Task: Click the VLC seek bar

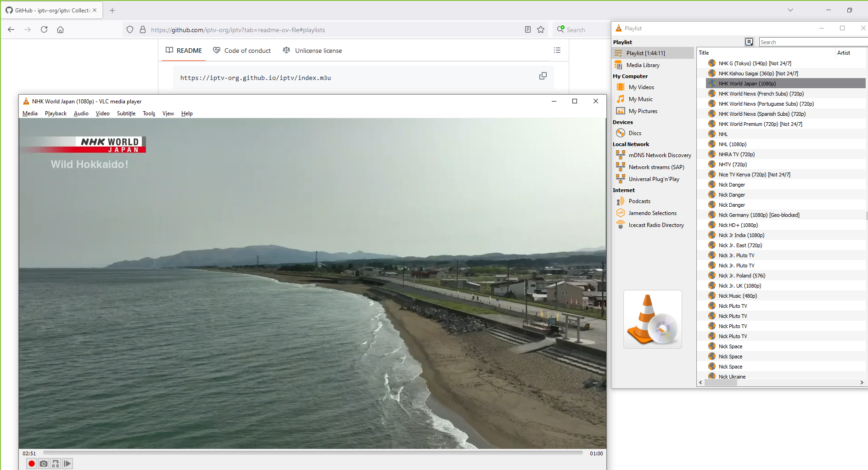Action: (313, 453)
